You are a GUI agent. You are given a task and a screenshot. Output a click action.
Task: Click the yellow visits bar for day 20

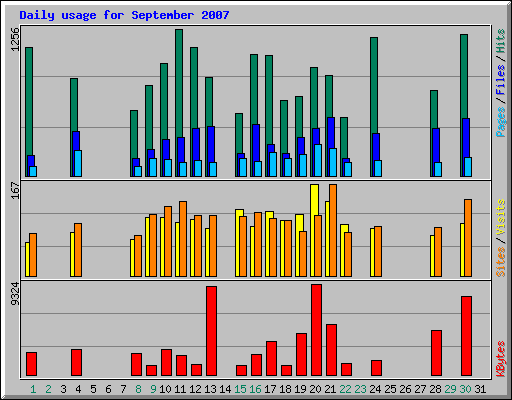tap(314, 200)
